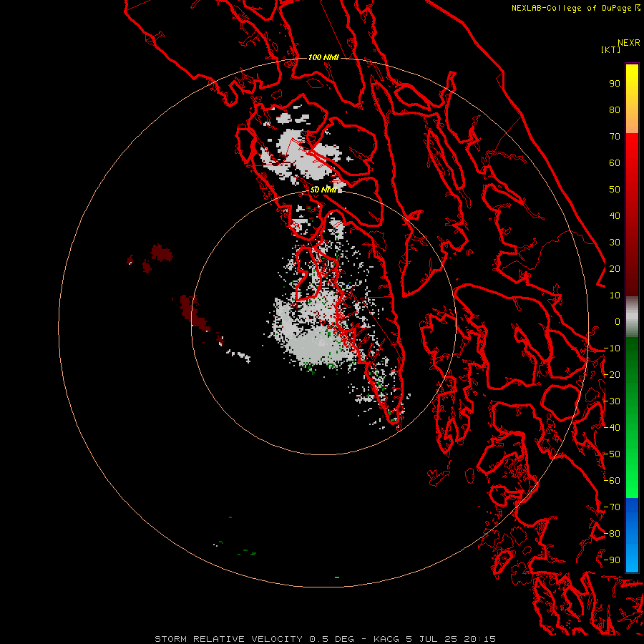
Task: Click the -40 knot label on the scale
Action: point(612,428)
